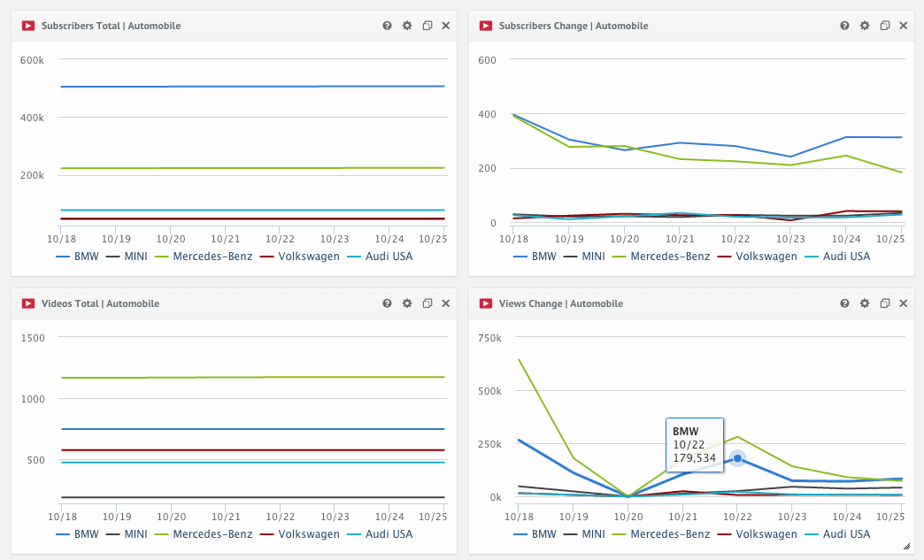The width and height of the screenshot is (924, 560).
Task: Toggle Mercedes-Benz in Views Change legend
Action: coord(660,534)
